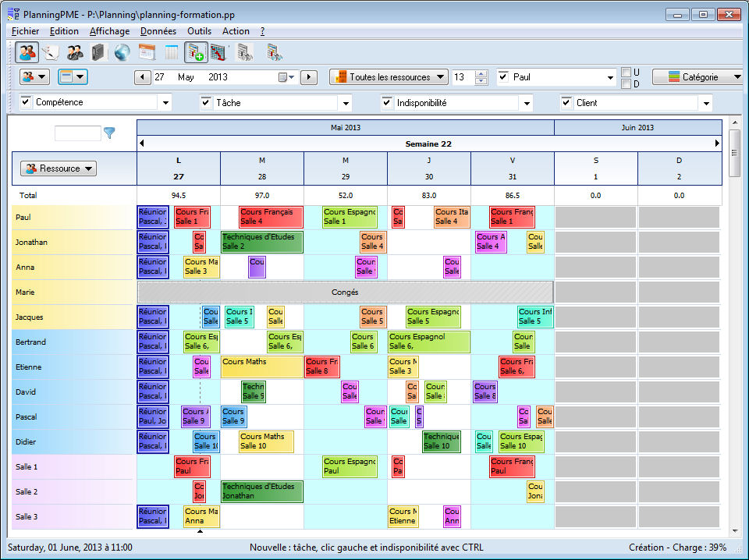Uncheck the Compétence filter checkbox
Image resolution: width=749 pixels, height=560 pixels.
tap(26, 101)
